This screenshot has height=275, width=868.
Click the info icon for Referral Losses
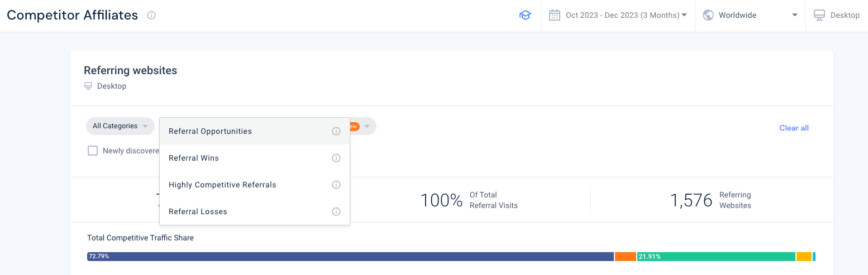point(336,212)
